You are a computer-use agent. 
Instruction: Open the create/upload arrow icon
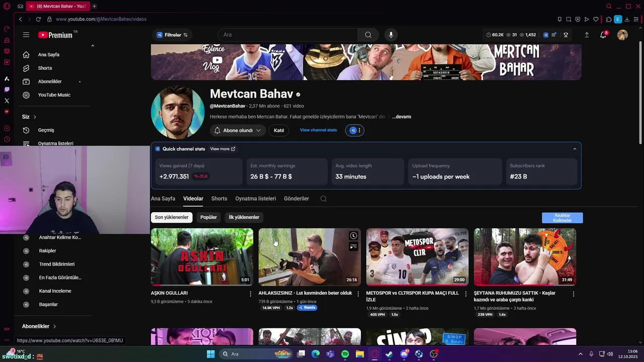click(x=587, y=35)
